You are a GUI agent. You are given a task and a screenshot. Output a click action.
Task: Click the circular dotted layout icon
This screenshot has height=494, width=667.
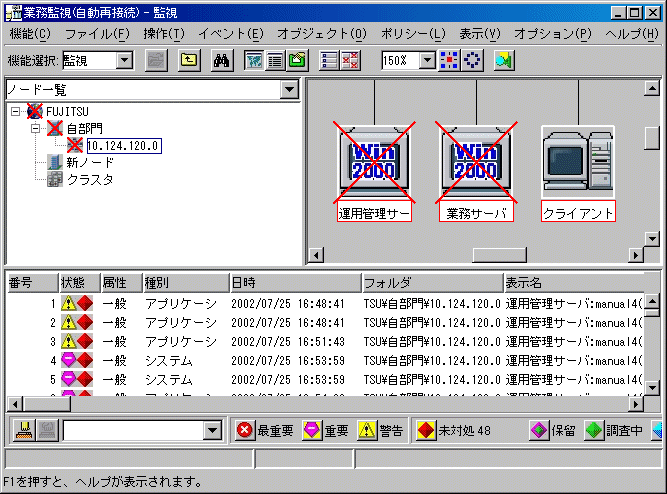pos(472,60)
